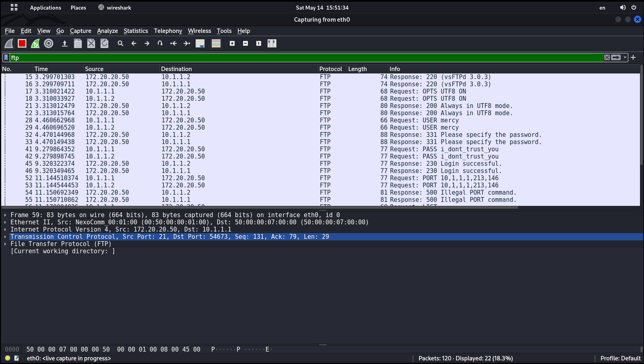Open the Statistics menu
The width and height of the screenshot is (644, 364).
click(x=136, y=31)
